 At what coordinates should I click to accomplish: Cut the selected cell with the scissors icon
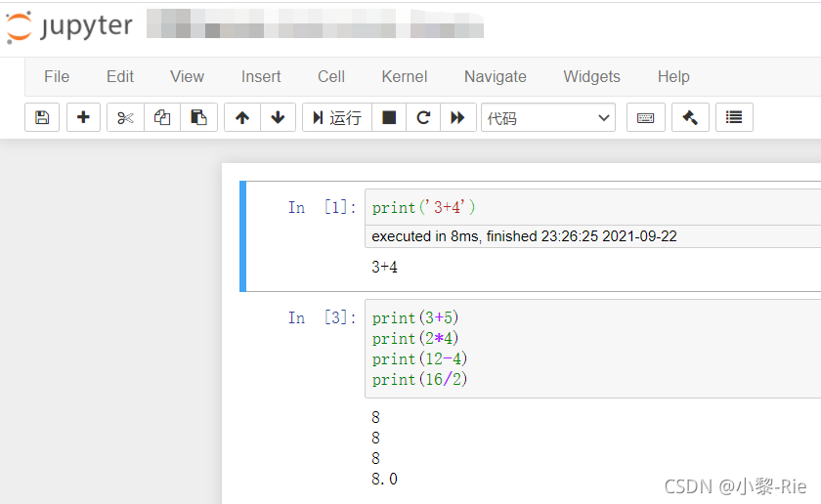click(x=125, y=117)
